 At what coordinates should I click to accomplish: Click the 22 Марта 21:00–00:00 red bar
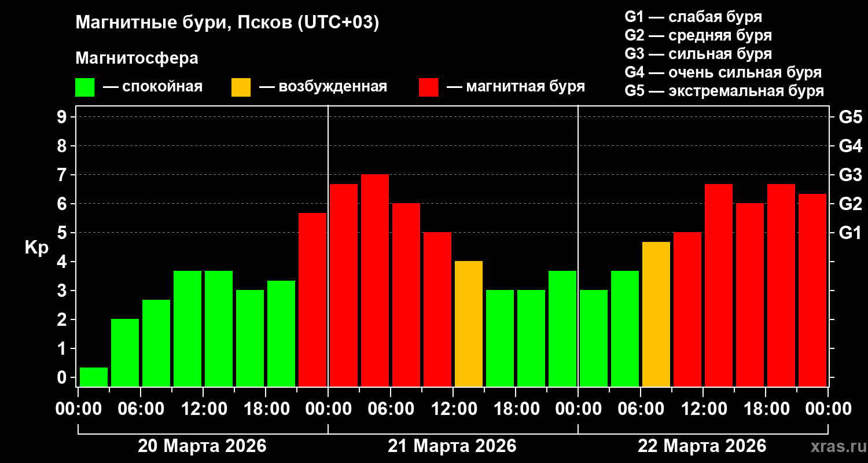(812, 291)
